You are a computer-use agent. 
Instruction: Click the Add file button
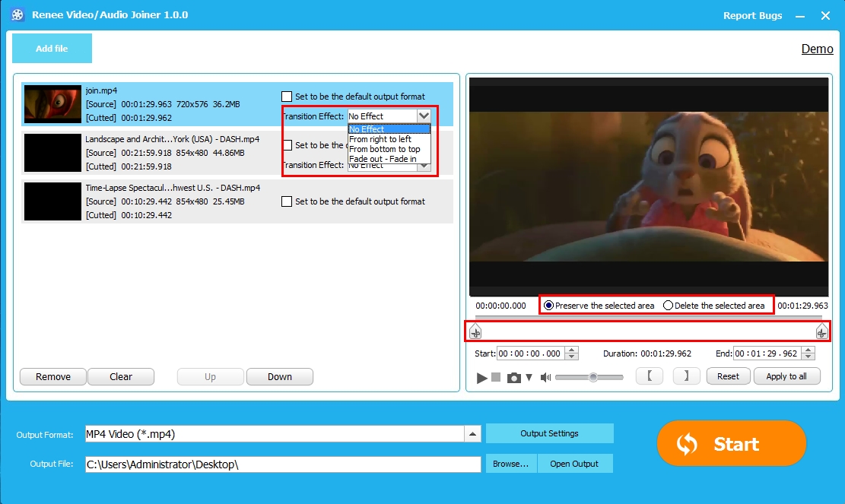(x=52, y=49)
